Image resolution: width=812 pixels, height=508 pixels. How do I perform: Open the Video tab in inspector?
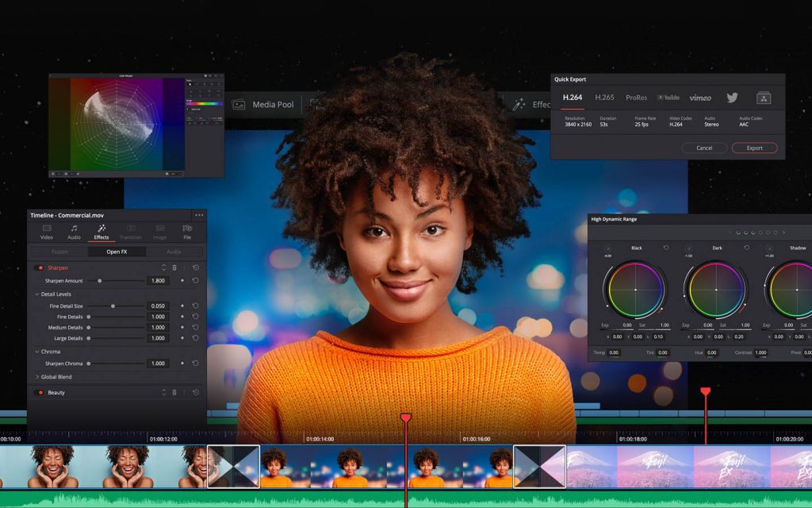47,232
